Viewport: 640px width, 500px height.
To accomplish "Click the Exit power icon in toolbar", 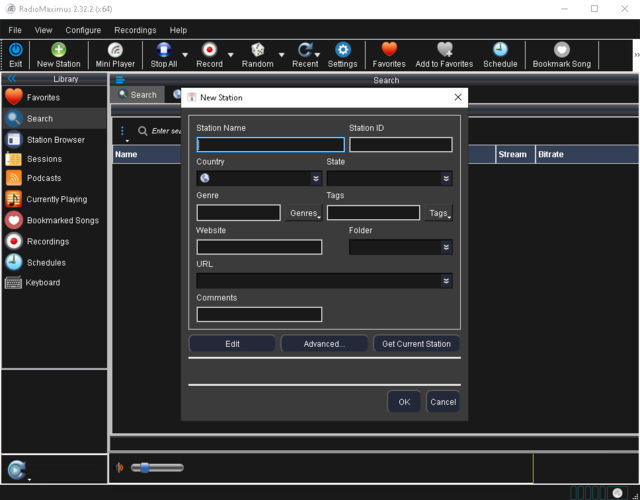I will point(16,50).
